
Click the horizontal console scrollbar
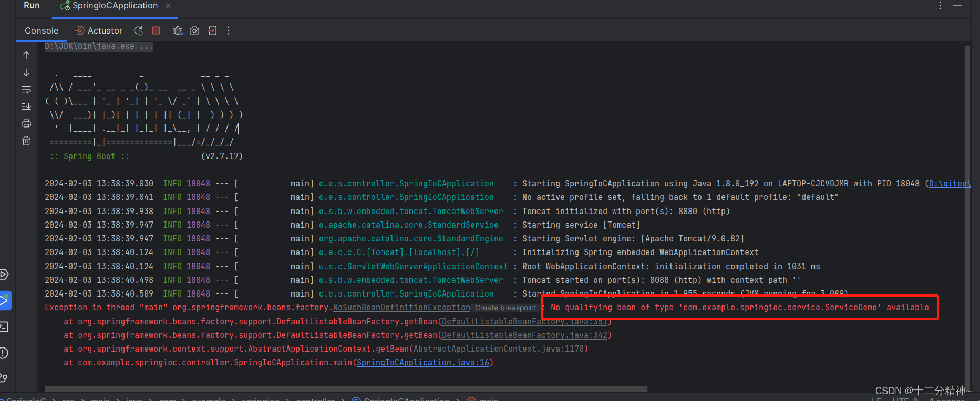pos(346,389)
